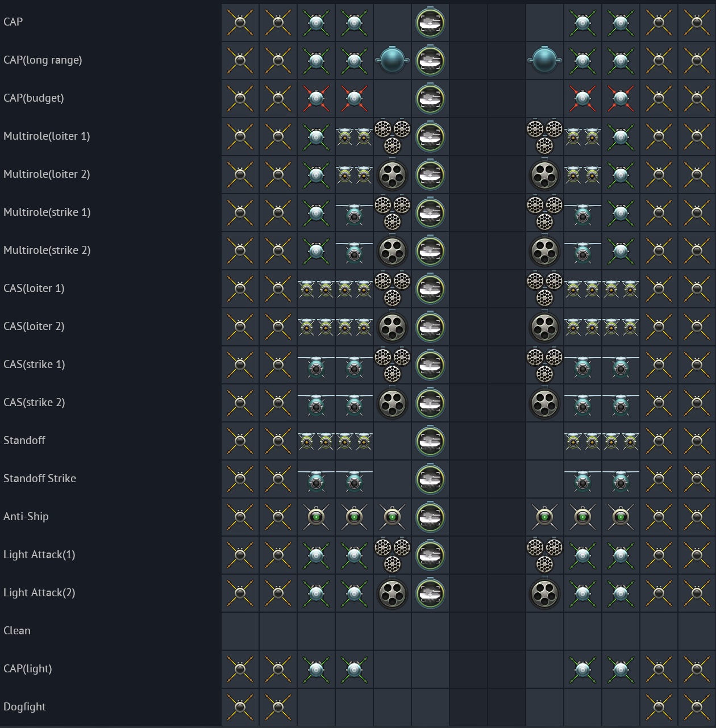
Task: Click center chassis icon in Standoff row
Action: [x=430, y=441]
